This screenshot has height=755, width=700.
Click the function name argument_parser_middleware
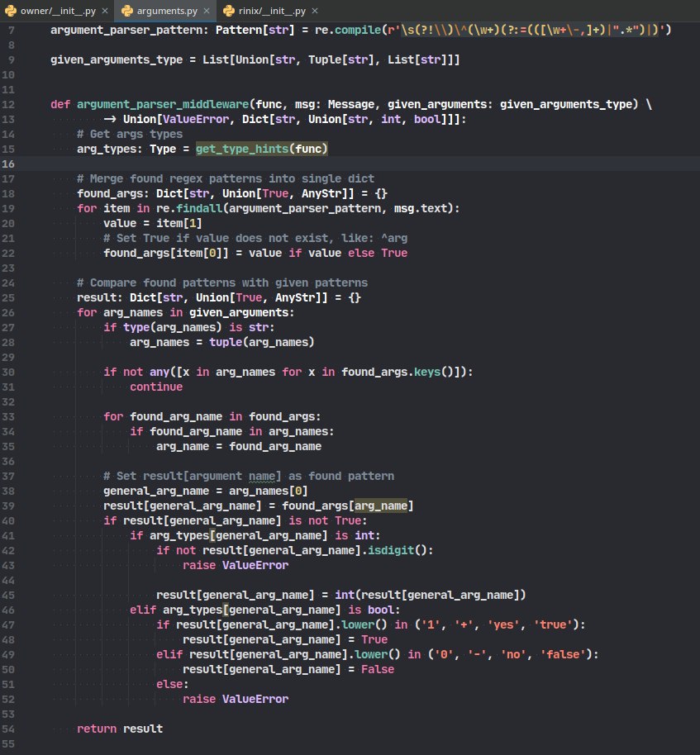pos(163,104)
